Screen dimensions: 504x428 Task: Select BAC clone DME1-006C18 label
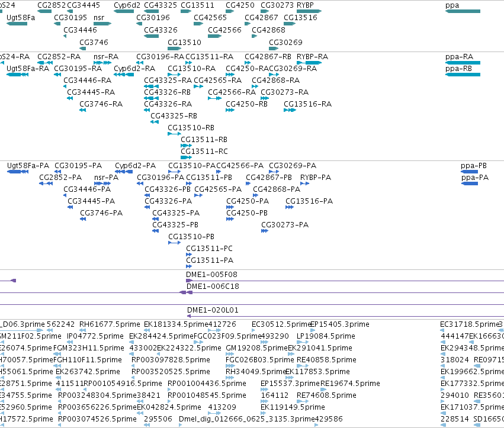click(x=213, y=287)
